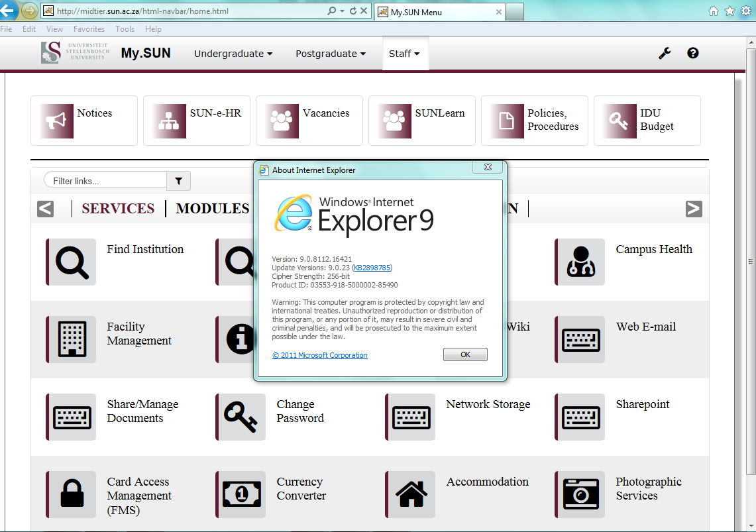
Task: Click the Photographic Services camera icon
Action: (x=580, y=494)
